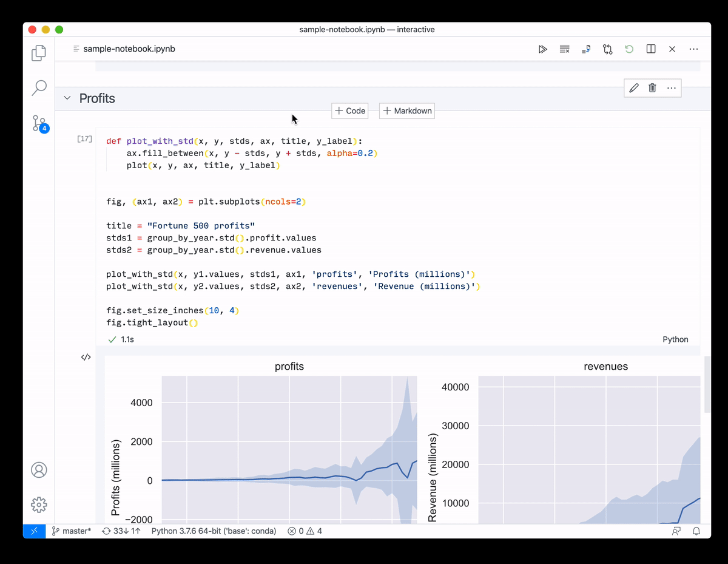Switch git branch from master* in status bar
The width and height of the screenshot is (728, 564).
tap(72, 531)
